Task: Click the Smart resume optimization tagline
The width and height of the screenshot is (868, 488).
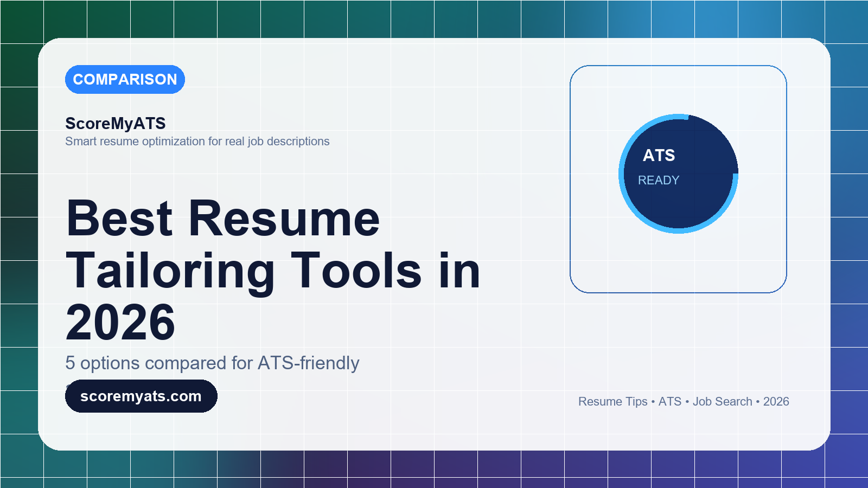Action: 197,141
